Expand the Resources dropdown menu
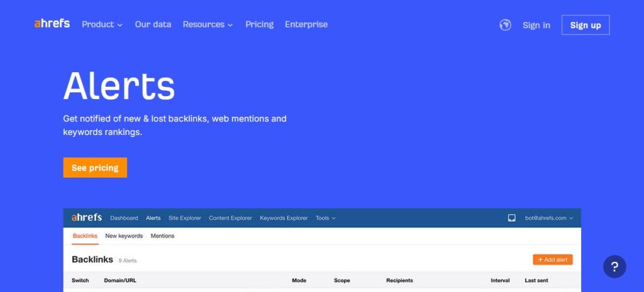The image size is (644, 292). coord(208,24)
